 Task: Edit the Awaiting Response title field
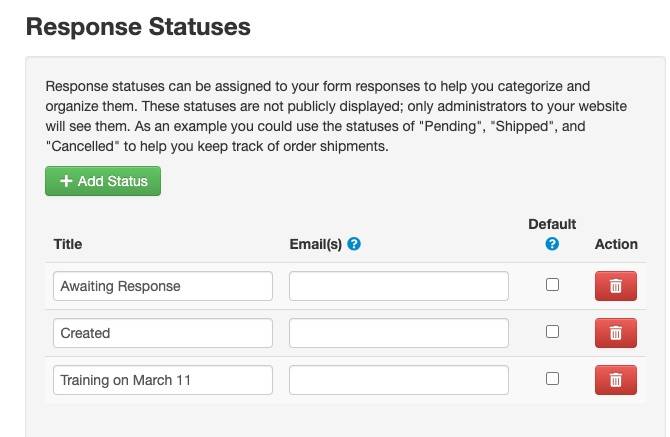point(163,286)
